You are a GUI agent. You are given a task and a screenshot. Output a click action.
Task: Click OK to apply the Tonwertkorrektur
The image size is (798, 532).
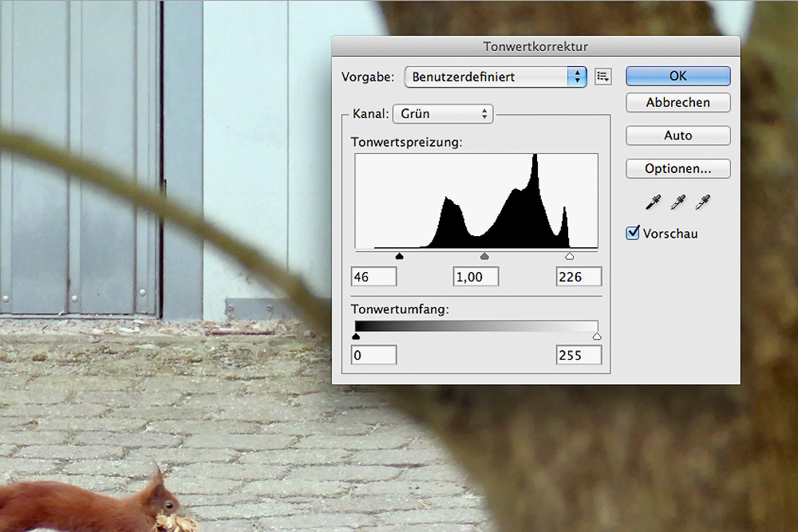coord(678,76)
